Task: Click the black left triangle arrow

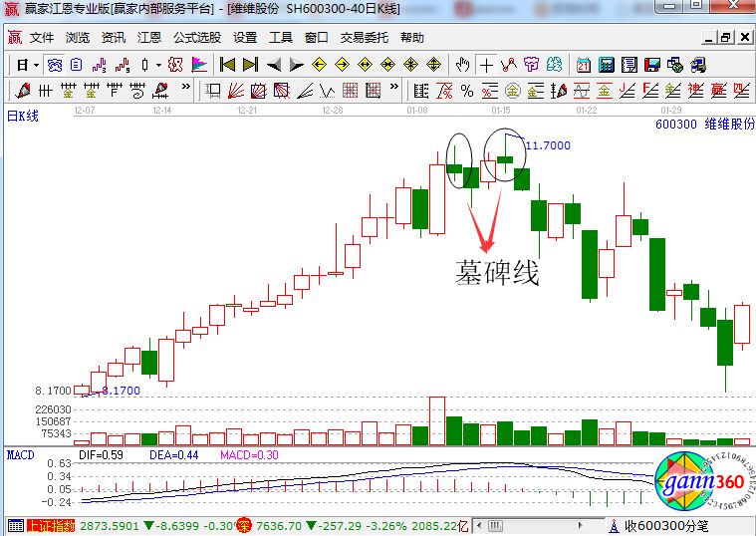Action: [273, 65]
